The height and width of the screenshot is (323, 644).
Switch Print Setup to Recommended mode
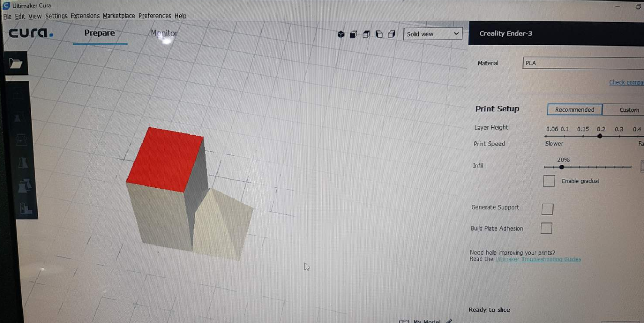574,110
